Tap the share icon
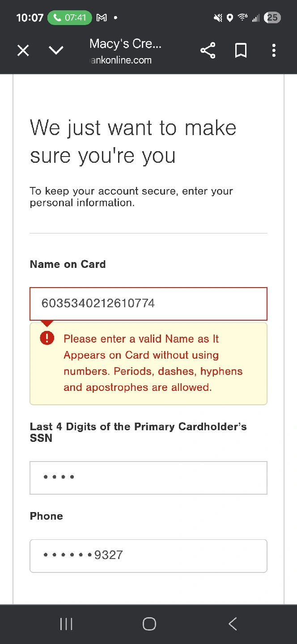 [x=208, y=51]
